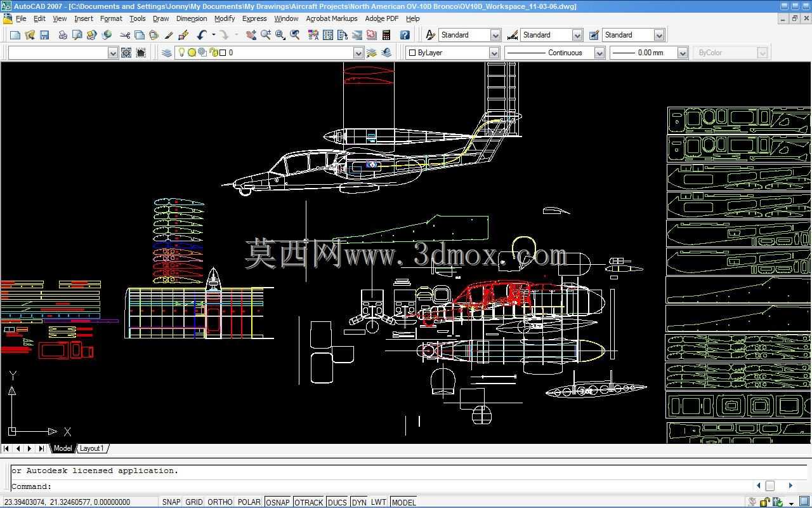Viewport: 812px width, 508px height.
Task: Click MODEL space button in status bar
Action: [403, 502]
